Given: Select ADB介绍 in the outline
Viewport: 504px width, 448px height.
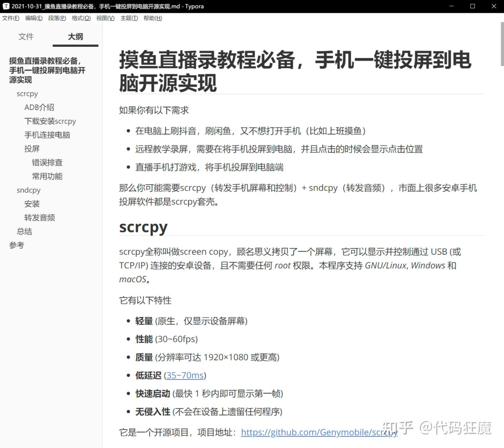Looking at the screenshot, I should [39, 107].
